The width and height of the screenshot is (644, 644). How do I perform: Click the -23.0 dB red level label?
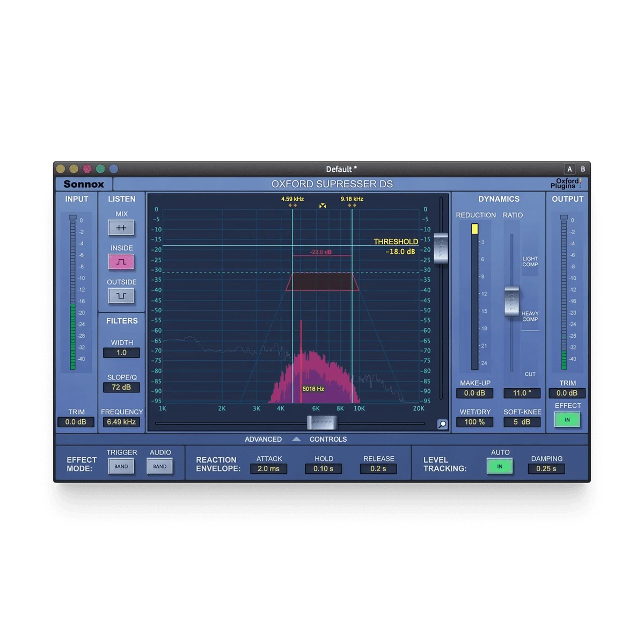321,252
